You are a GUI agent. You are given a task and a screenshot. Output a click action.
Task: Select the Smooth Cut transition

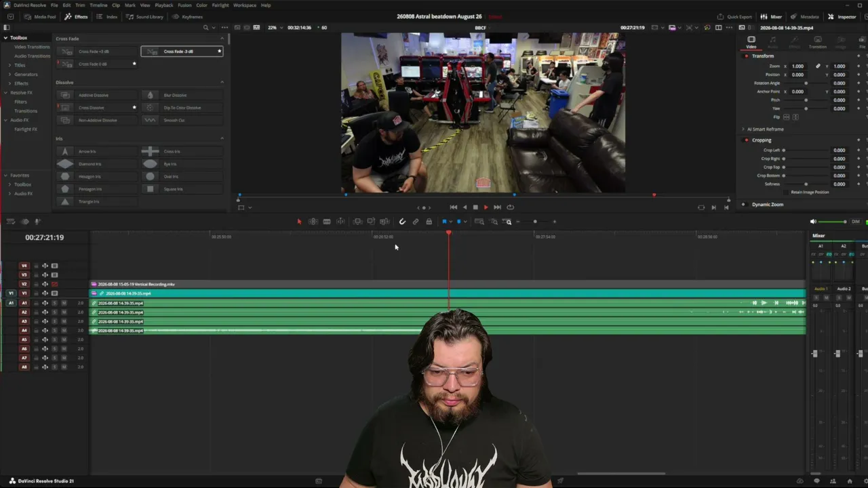click(182, 120)
